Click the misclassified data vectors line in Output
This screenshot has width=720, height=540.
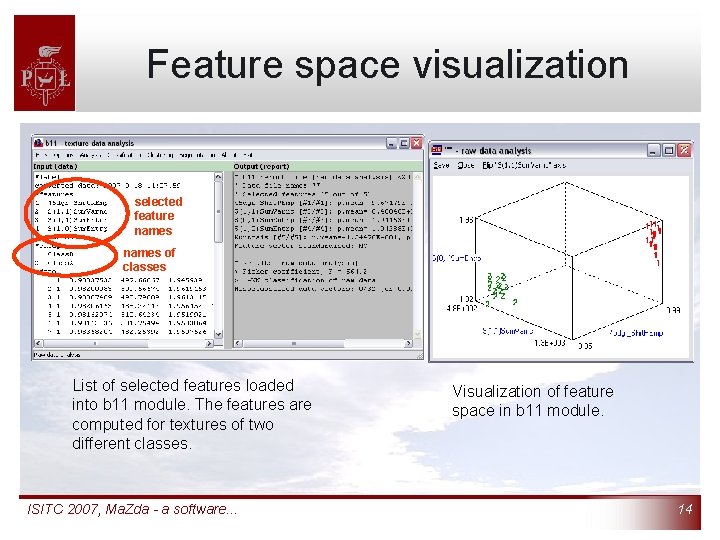[x=323, y=288]
